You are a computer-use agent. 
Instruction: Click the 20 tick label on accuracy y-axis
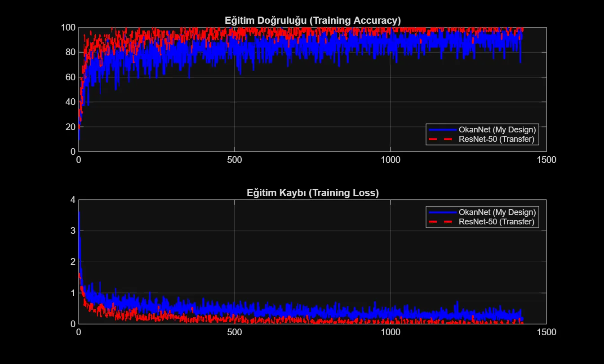click(70, 127)
